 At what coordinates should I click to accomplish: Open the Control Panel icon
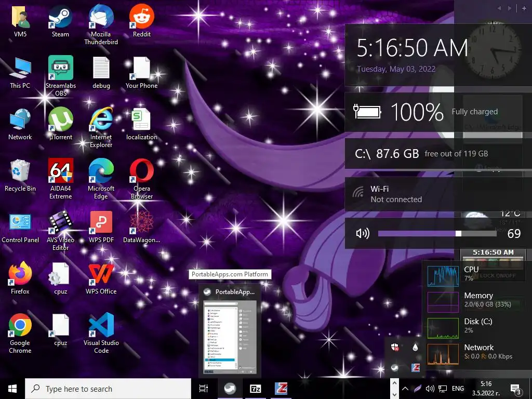pyautogui.click(x=20, y=228)
